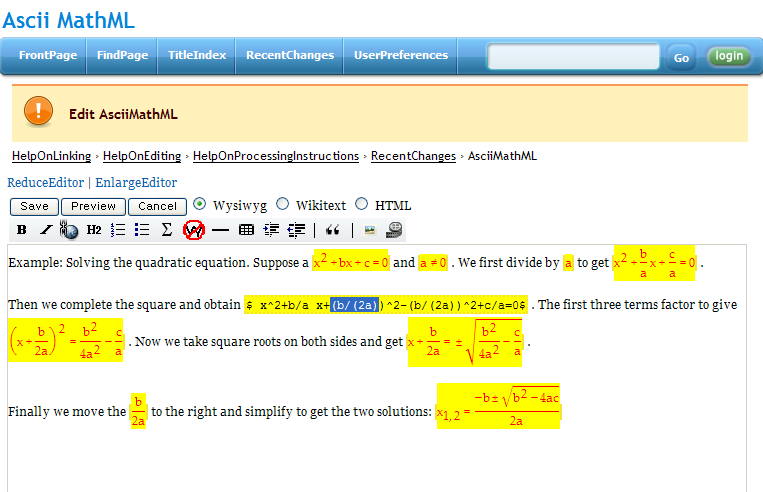Apply H2 heading style
Viewport: 763px width, 492px height.
(x=94, y=230)
